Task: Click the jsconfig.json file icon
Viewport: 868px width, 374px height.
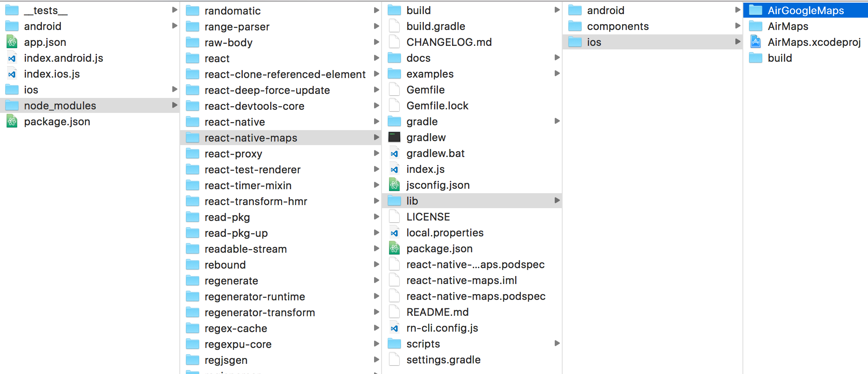Action: [x=394, y=185]
